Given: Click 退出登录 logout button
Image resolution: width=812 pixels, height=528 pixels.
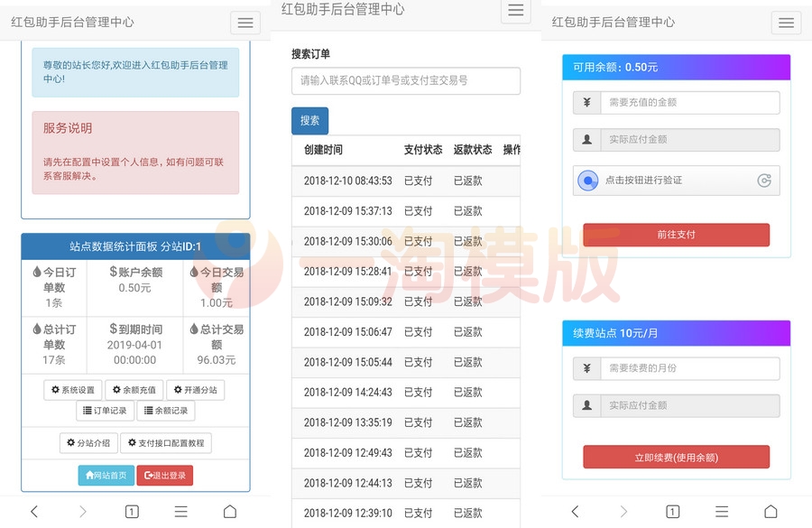Looking at the screenshot, I should tap(165, 475).
